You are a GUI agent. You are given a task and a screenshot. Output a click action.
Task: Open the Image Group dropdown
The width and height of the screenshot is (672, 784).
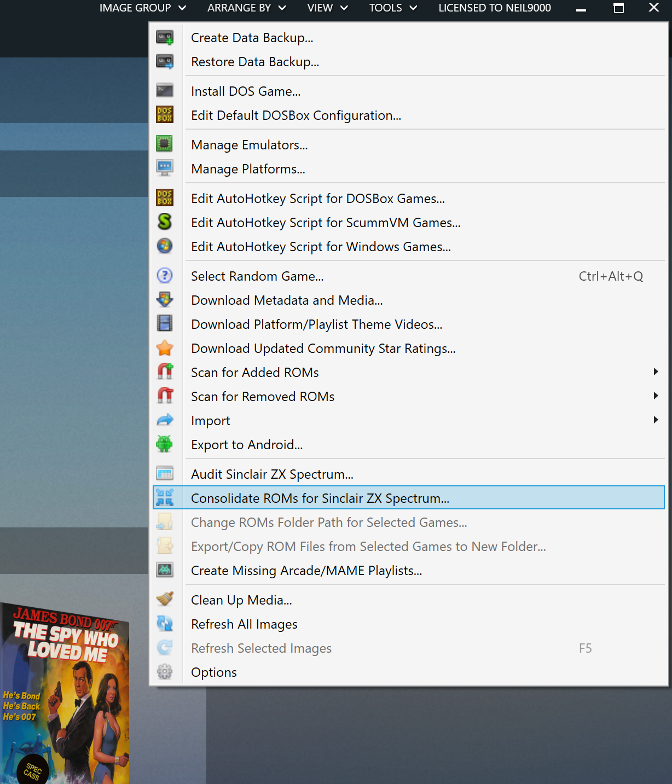click(142, 8)
